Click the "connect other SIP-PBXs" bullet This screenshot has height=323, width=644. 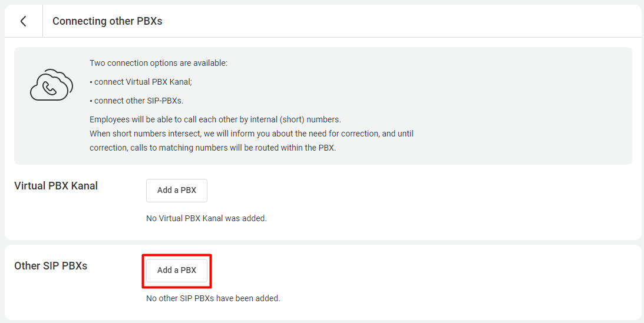coord(136,101)
